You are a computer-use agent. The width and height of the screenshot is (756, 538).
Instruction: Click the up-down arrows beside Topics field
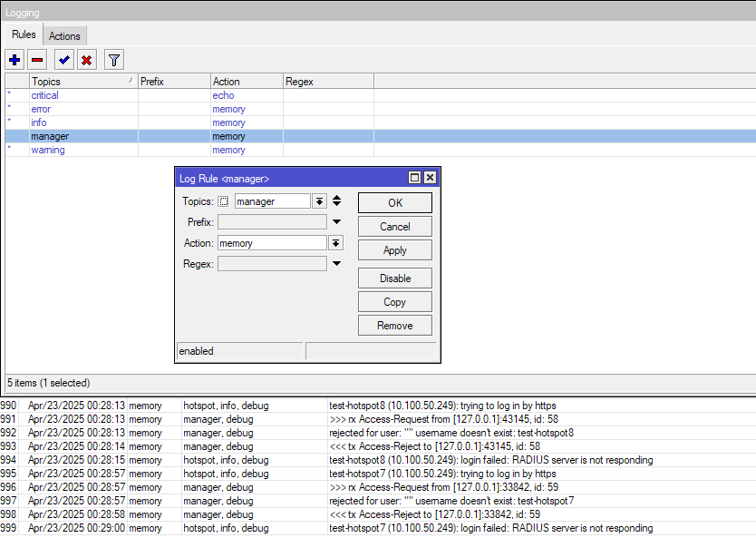337,201
